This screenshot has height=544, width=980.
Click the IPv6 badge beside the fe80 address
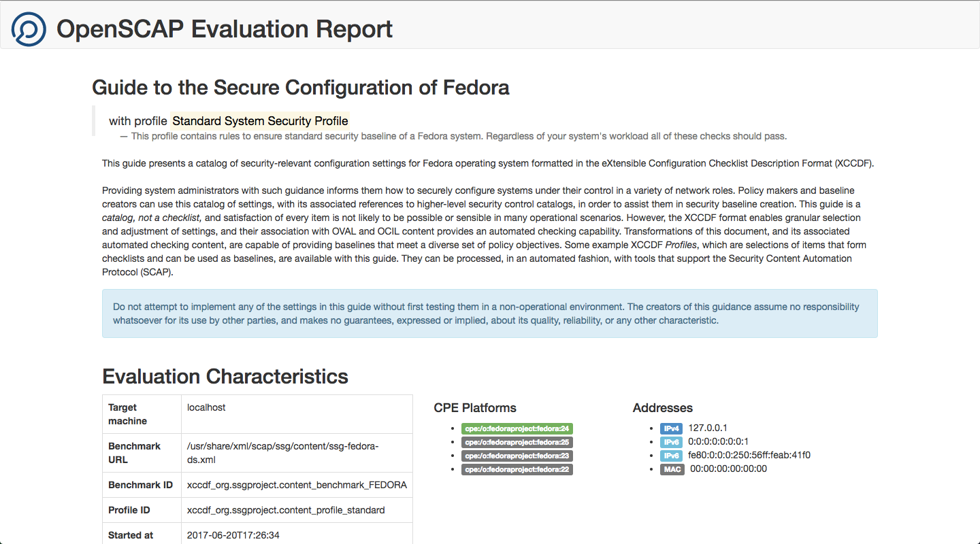pos(671,456)
